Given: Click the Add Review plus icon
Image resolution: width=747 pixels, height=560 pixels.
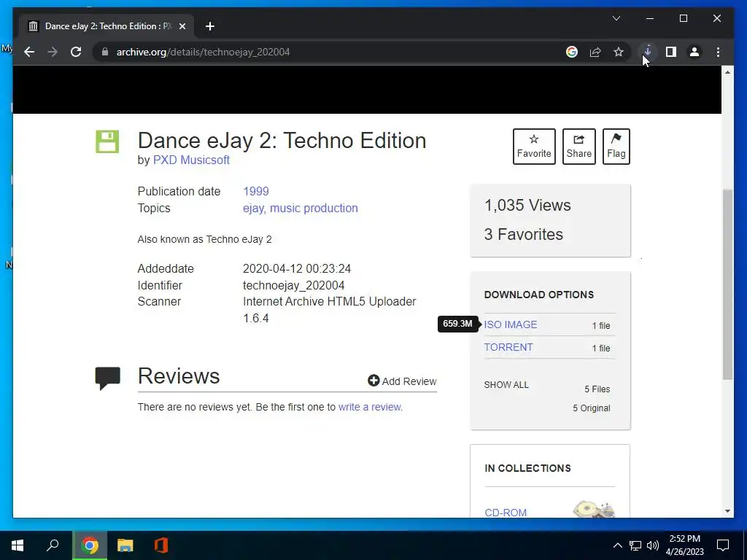Looking at the screenshot, I should click(x=373, y=381).
